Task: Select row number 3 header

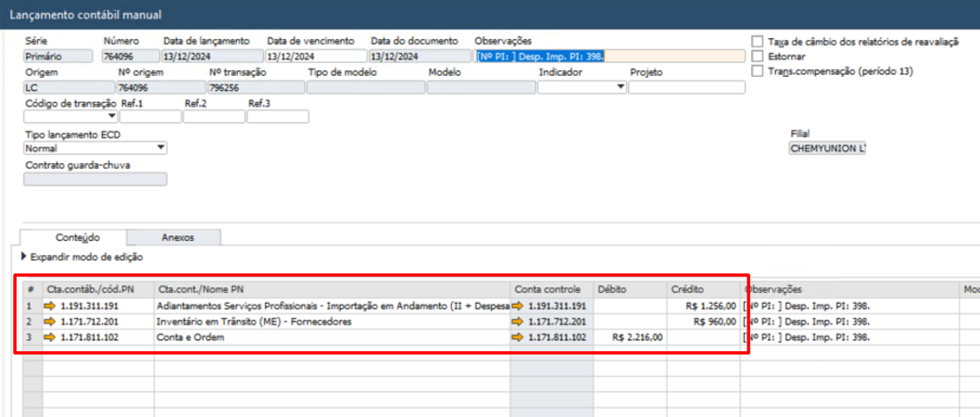Action: (32, 337)
